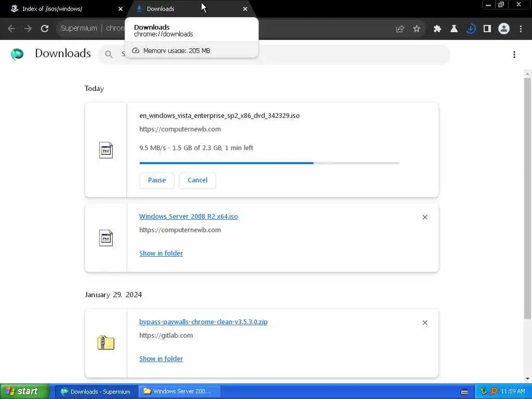Open Windows Server 2008 R2 x64.iso link

pos(189,217)
